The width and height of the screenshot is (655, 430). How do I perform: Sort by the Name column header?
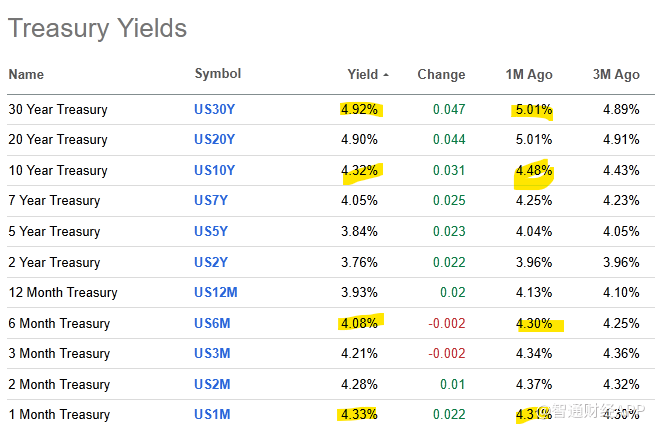click(26, 74)
